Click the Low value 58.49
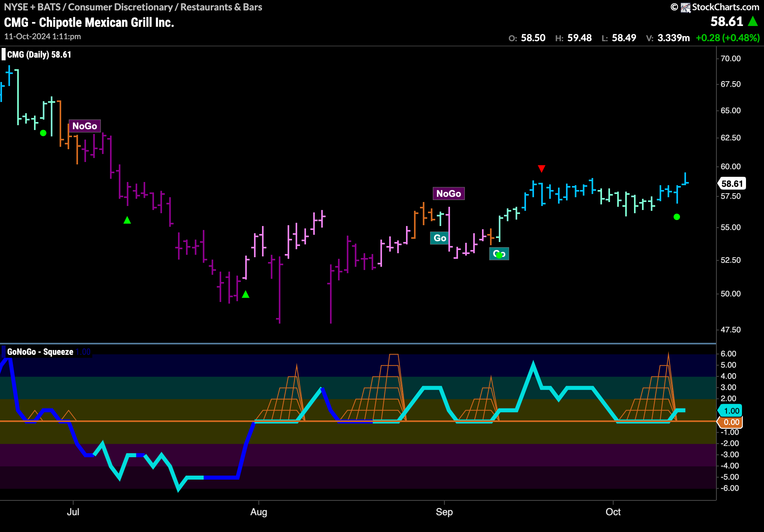This screenshot has width=764, height=532. (624, 38)
